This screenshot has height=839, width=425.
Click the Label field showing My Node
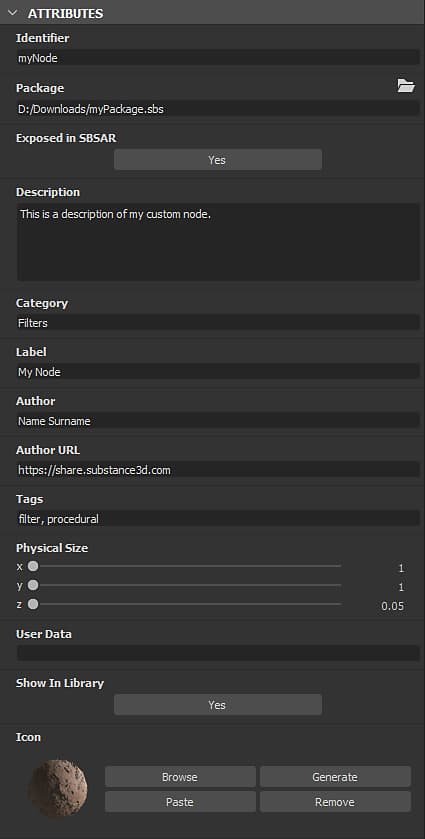tap(218, 371)
